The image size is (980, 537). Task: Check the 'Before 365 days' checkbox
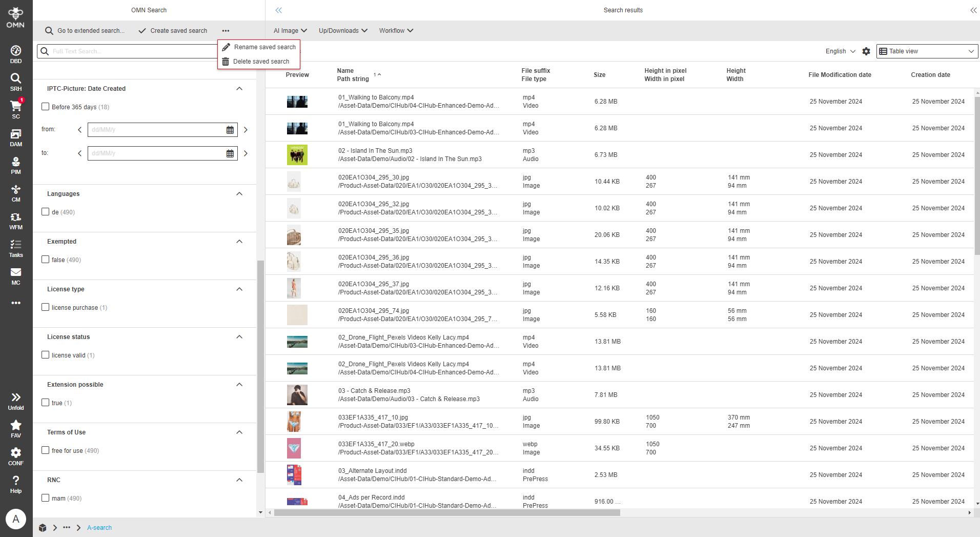(x=46, y=107)
